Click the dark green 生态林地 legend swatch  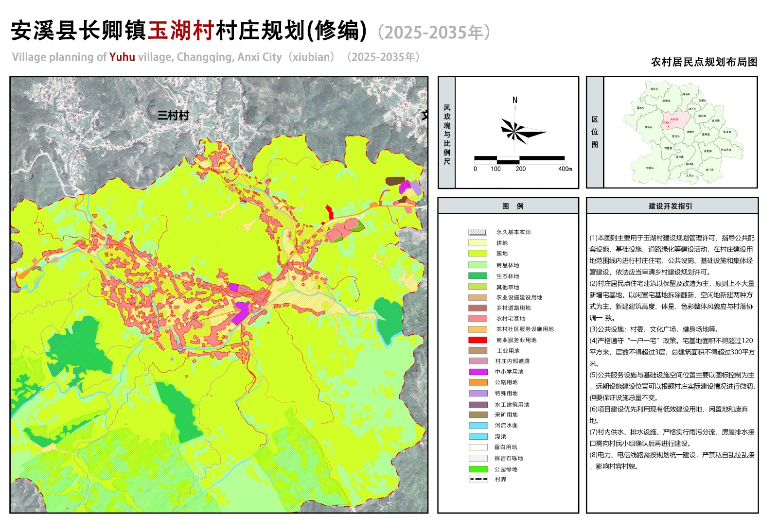(x=477, y=276)
